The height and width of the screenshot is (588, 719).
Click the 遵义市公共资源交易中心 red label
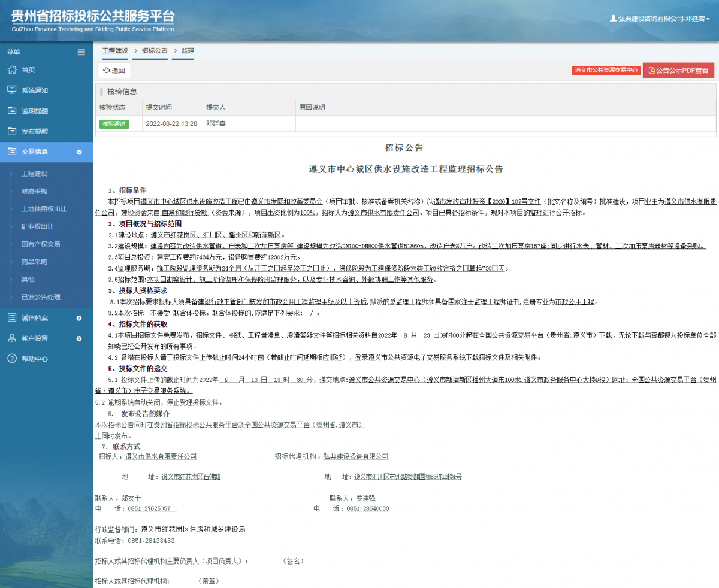pyautogui.click(x=606, y=70)
